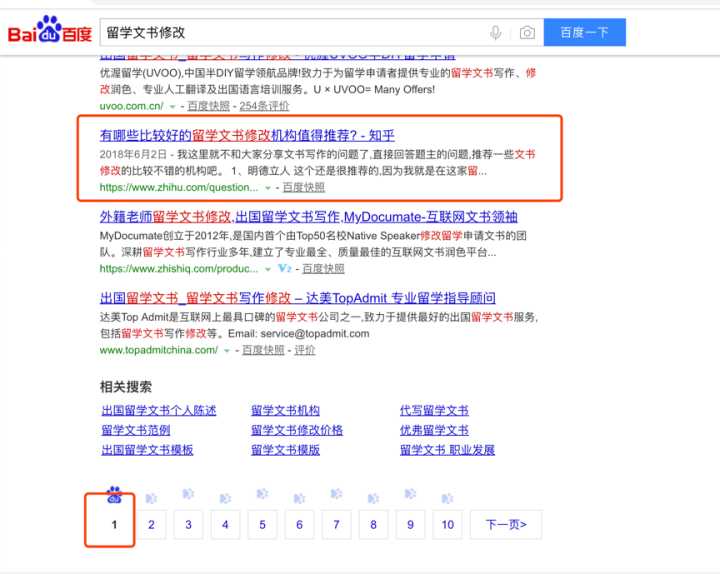Open image search camera icon
This screenshot has height=574, width=720.
point(527,33)
